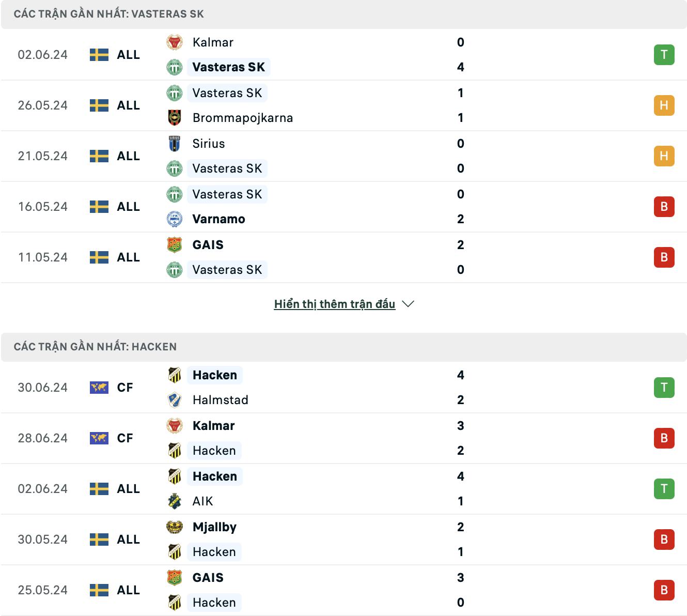
Task: Click the AIK club crest
Action: pyautogui.click(x=175, y=501)
